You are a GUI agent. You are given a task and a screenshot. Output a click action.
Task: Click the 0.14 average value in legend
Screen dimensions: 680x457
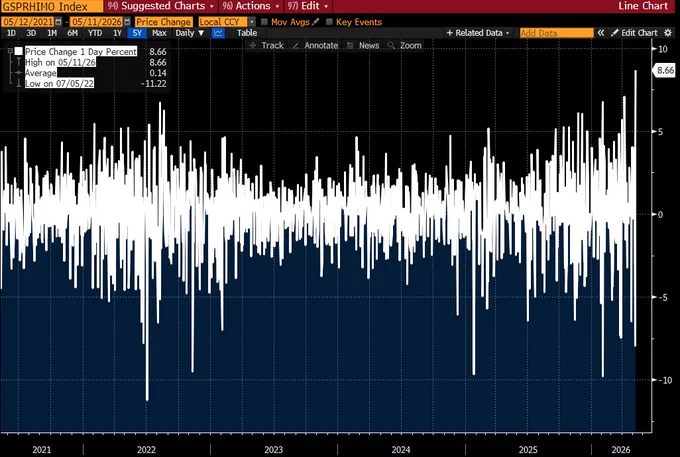pos(158,73)
